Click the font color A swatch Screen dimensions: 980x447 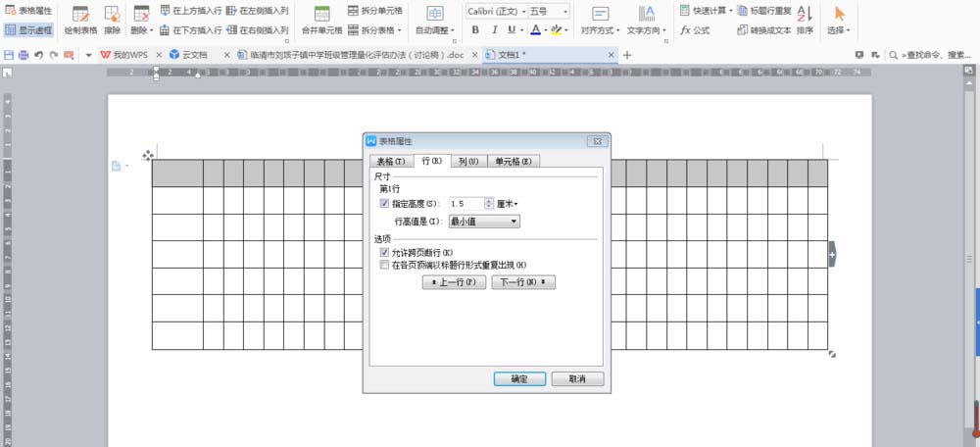[x=535, y=30]
